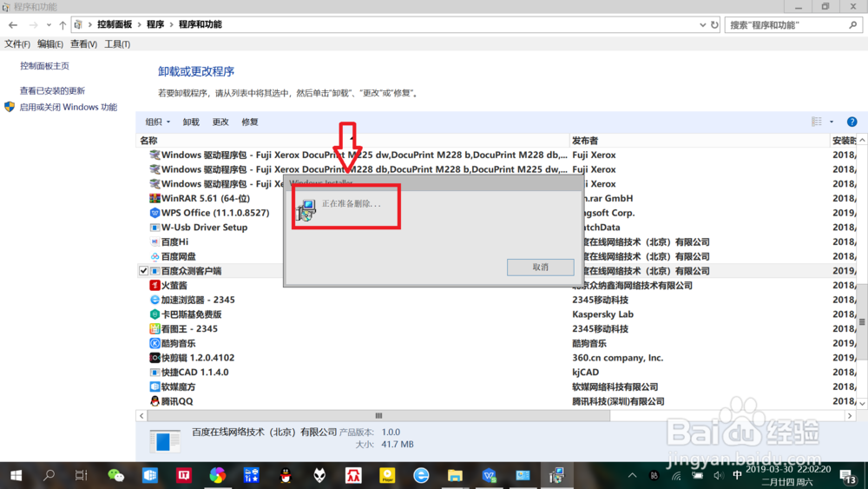The height and width of the screenshot is (489, 868).
Task: Click the search 程序和功能 input field
Action: (x=787, y=25)
